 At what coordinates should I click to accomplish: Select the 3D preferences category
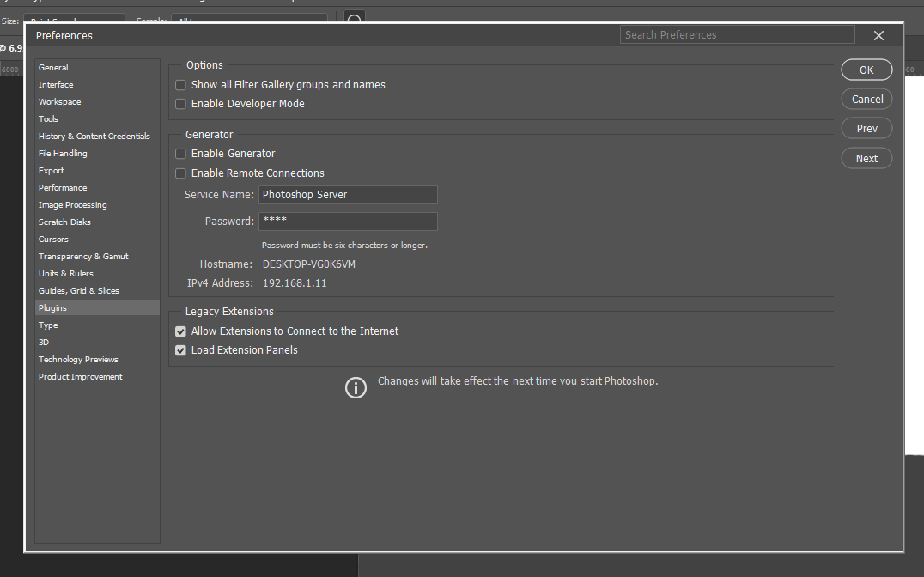pos(44,342)
